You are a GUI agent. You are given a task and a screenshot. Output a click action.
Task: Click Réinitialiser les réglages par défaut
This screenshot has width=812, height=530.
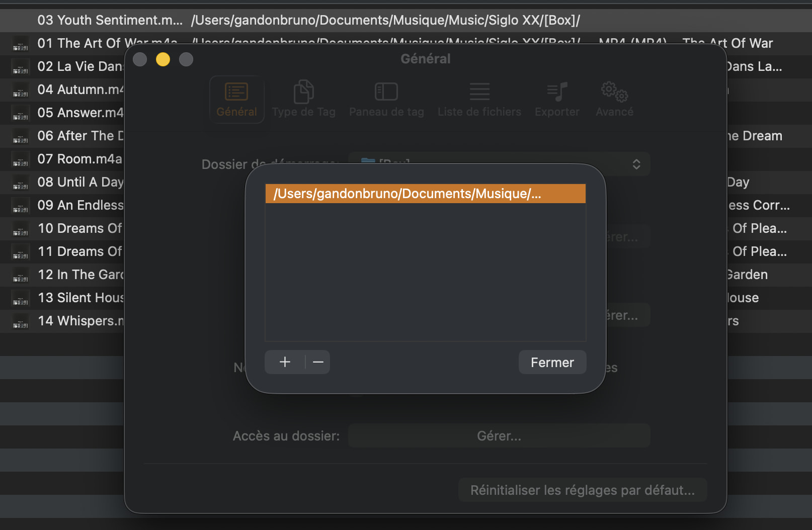pyautogui.click(x=583, y=490)
